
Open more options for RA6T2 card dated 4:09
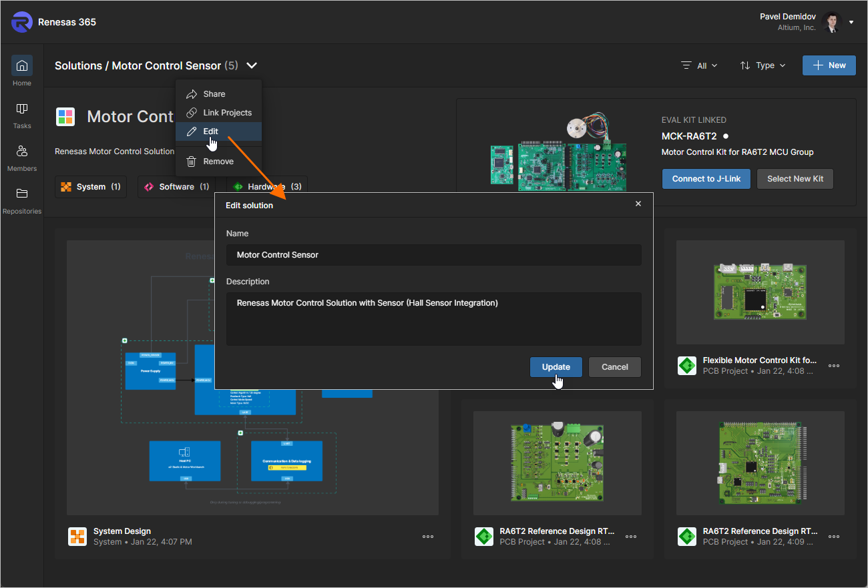click(x=834, y=537)
